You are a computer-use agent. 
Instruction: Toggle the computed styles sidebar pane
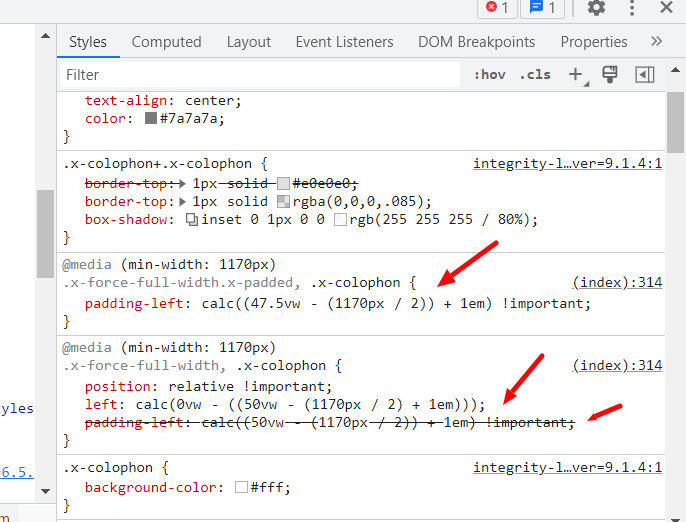point(645,75)
